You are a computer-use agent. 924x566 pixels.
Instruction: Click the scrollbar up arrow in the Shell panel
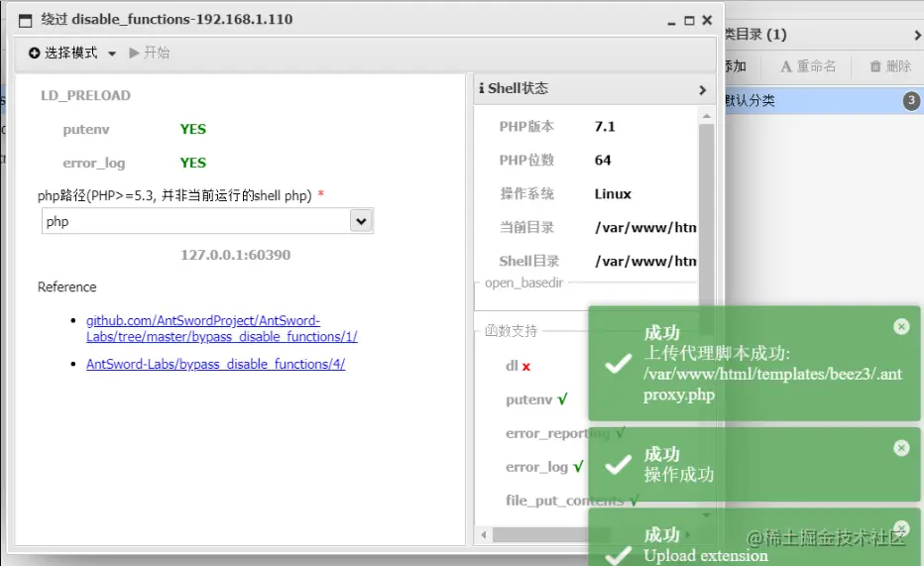coord(706,116)
